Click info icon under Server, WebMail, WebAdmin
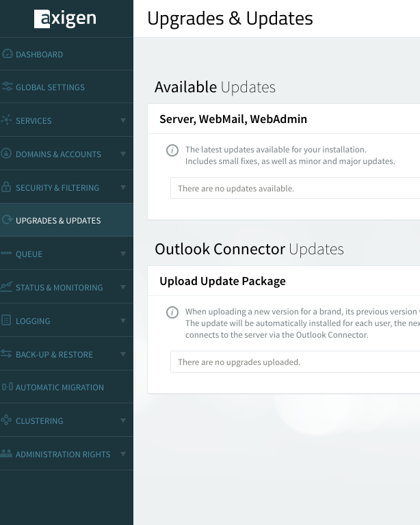This screenshot has height=525, width=420. point(172,150)
